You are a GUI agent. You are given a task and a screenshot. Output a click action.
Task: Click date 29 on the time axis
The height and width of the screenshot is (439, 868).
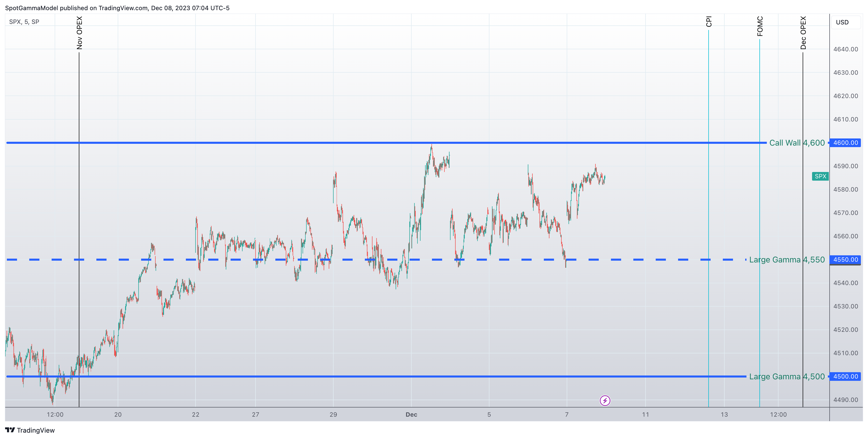click(333, 414)
